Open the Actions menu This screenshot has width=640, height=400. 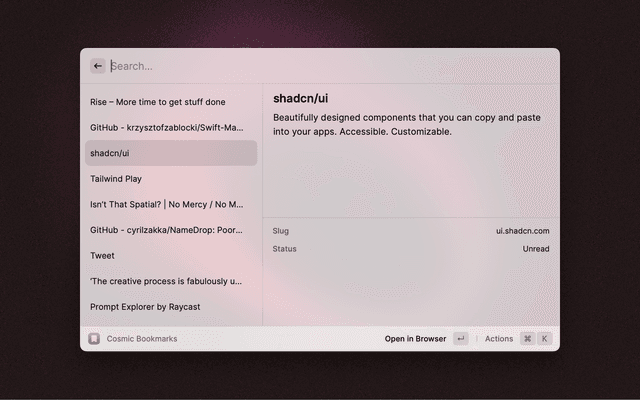499,339
